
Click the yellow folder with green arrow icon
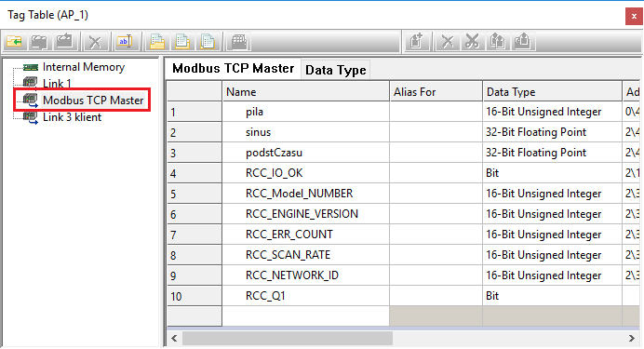pos(14,42)
